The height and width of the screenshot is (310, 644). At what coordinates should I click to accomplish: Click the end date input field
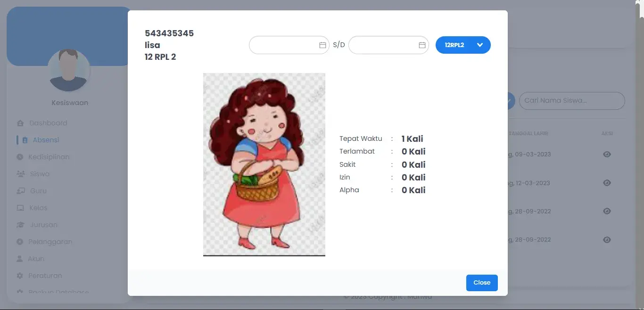[x=388, y=45]
